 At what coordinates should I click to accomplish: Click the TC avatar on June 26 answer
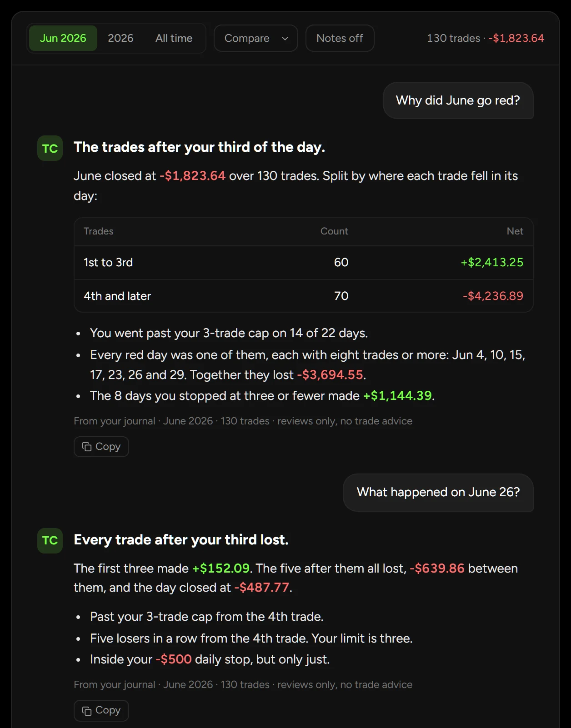[50, 540]
